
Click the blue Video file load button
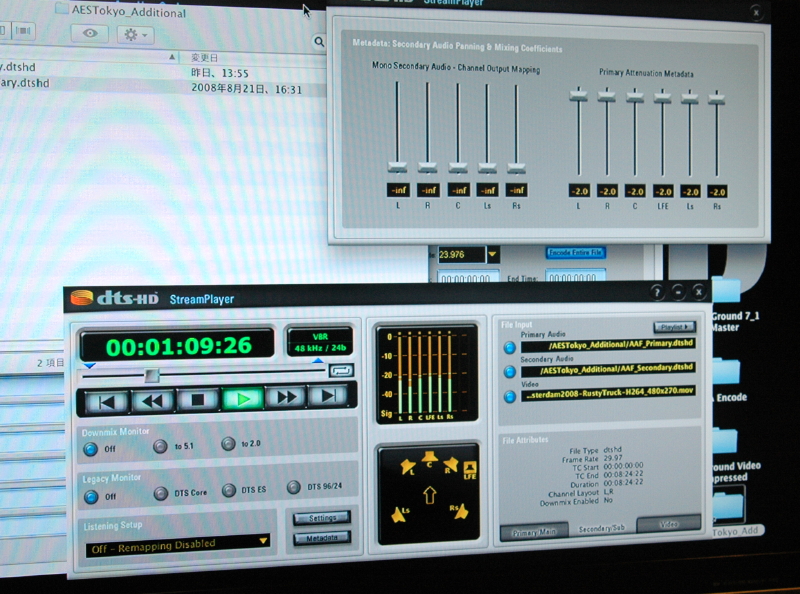[x=509, y=396]
